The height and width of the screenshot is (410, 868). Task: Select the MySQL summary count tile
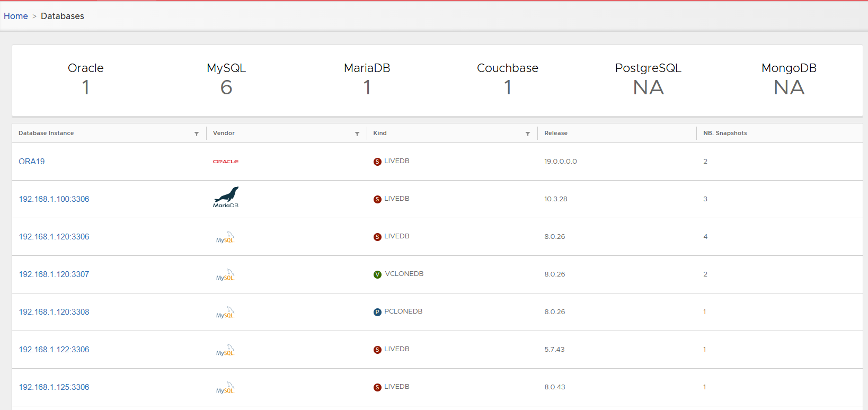(226, 79)
